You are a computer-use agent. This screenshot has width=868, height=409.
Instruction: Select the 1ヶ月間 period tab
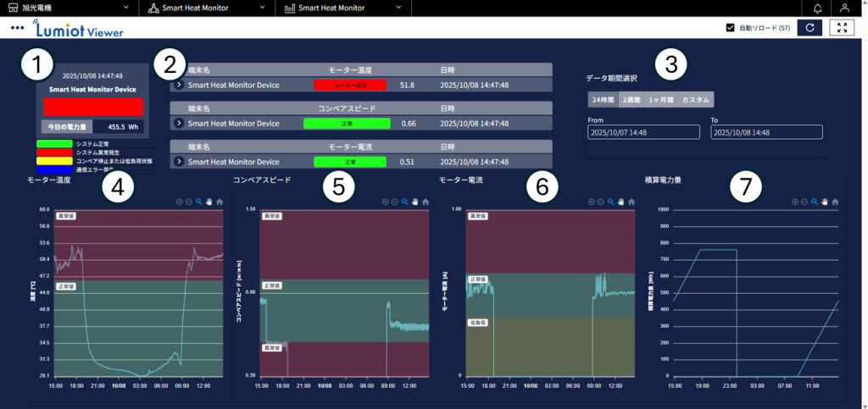(661, 99)
